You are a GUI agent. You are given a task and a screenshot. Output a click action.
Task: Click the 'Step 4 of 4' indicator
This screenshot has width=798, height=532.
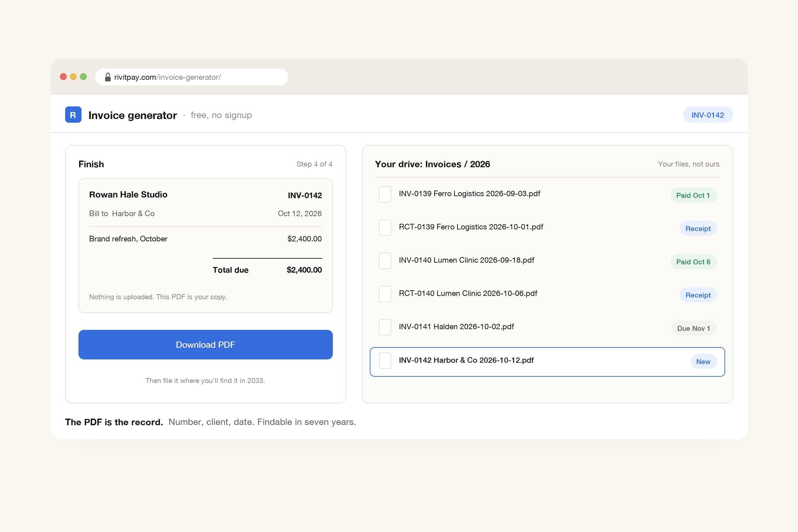point(314,164)
